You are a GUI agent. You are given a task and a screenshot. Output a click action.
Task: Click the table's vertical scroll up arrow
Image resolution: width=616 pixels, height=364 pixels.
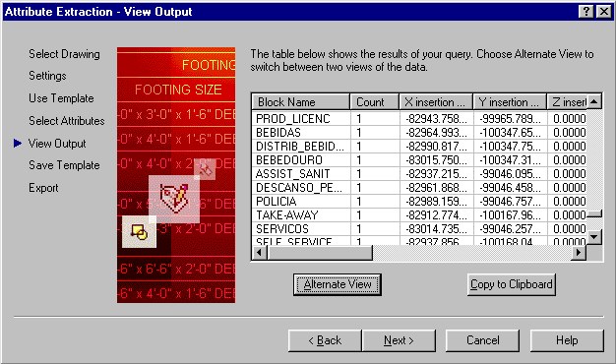(594, 102)
